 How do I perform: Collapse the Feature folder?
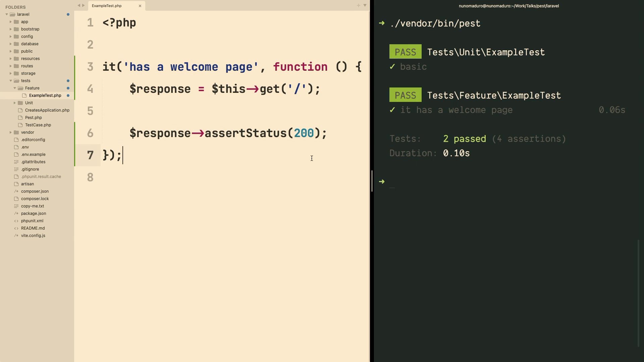pyautogui.click(x=15, y=88)
